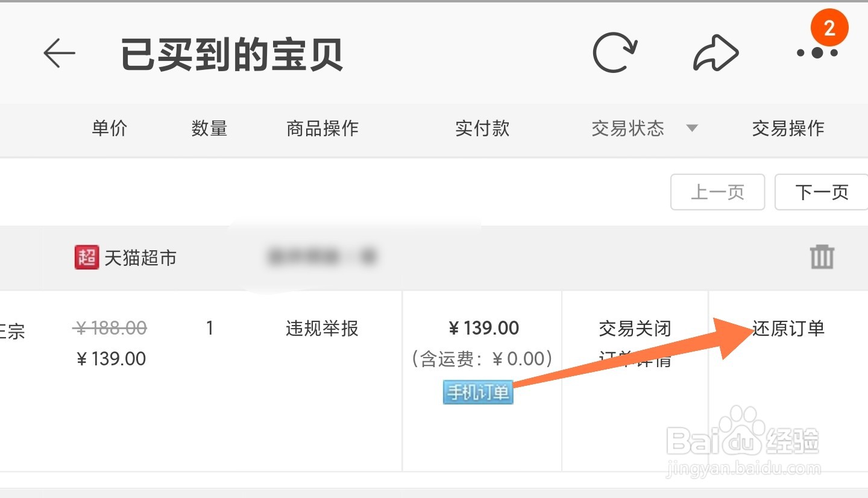The height and width of the screenshot is (498, 868).
Task: Open the three-dot more menu
Action: tap(817, 53)
